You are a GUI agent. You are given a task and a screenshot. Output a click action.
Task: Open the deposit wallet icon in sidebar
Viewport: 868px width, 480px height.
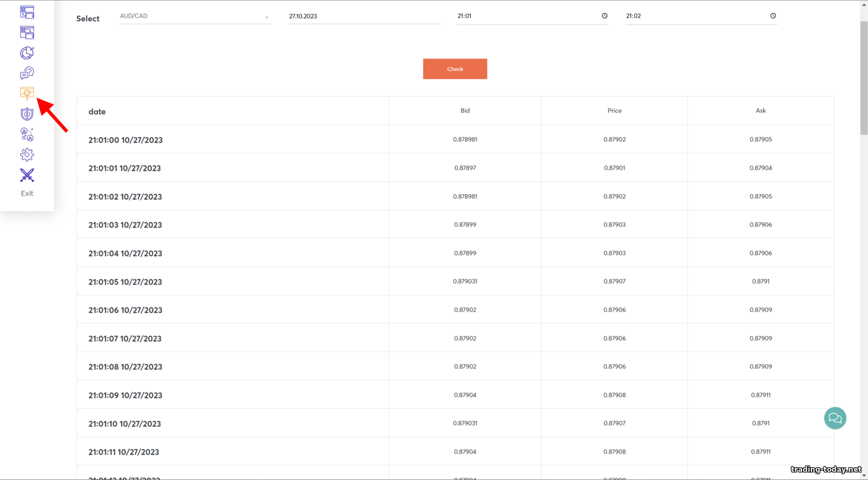tap(27, 12)
